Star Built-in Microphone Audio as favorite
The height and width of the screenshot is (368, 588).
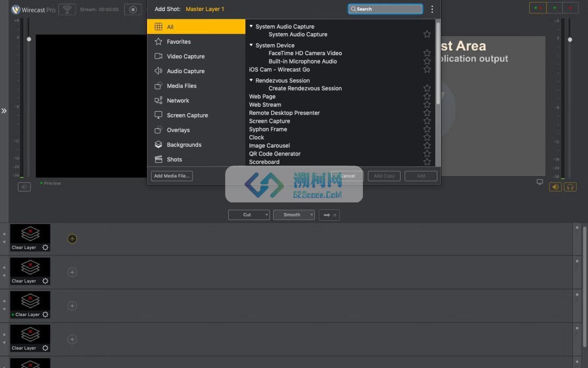point(427,61)
